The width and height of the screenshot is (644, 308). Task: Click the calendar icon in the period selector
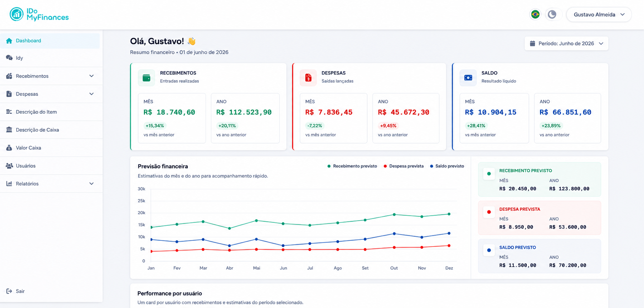point(532,43)
